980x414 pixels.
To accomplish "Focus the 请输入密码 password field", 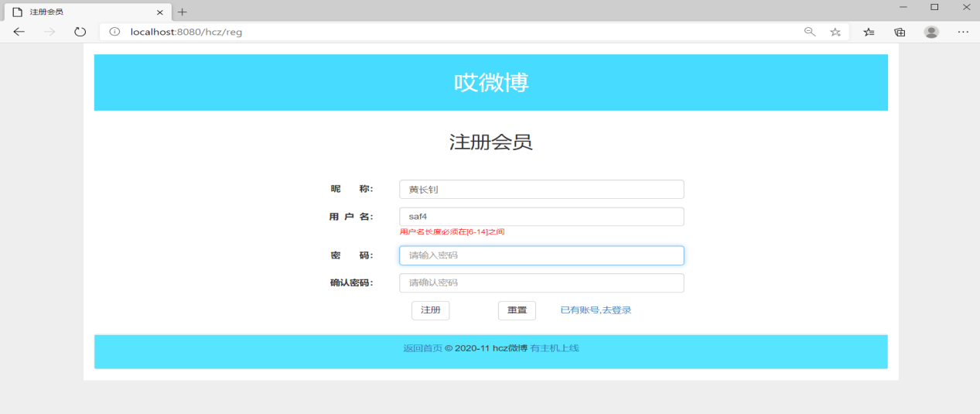I will point(541,255).
